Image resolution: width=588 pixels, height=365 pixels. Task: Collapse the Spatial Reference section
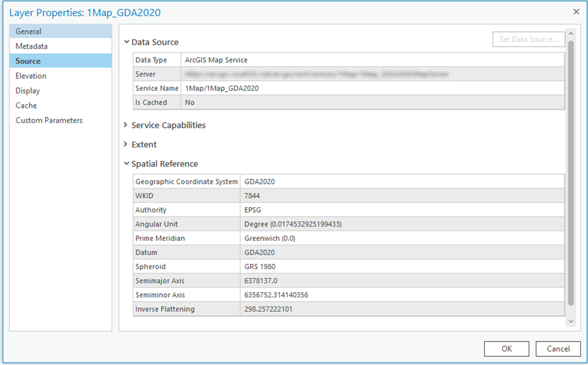point(127,164)
